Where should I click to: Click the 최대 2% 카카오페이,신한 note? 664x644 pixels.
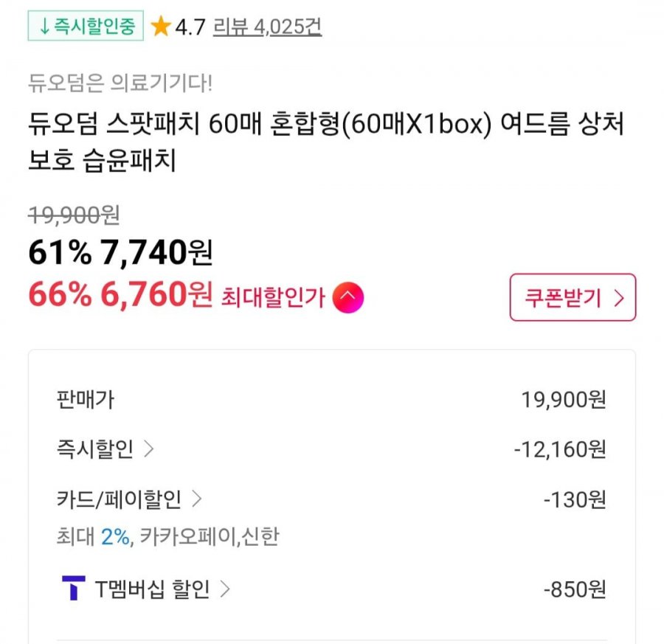(167, 536)
